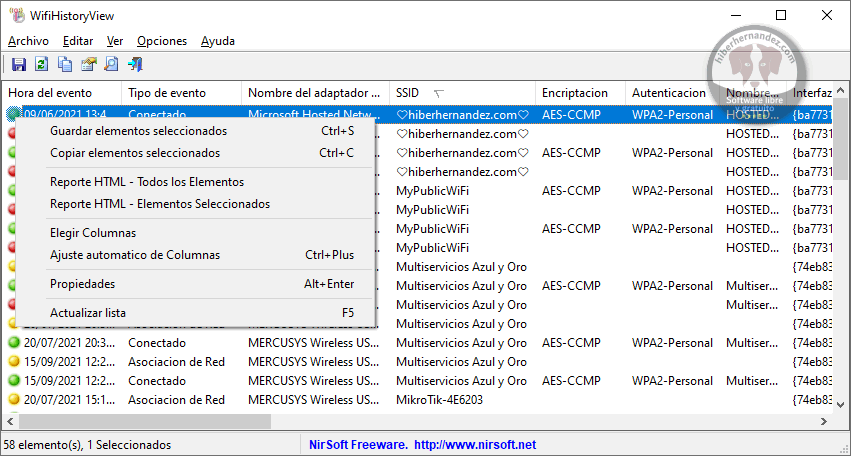
Task: Click the selected row's WPA2-Personal cell
Action: point(672,115)
